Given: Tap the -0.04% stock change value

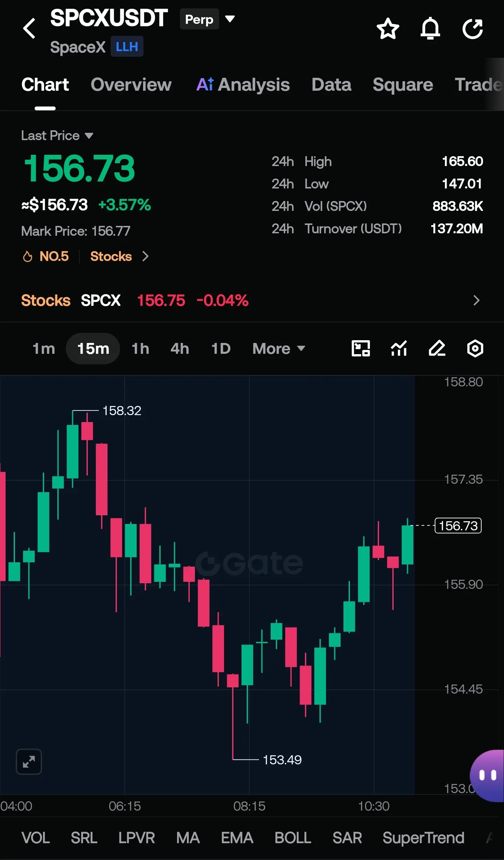Looking at the screenshot, I should (x=223, y=301).
